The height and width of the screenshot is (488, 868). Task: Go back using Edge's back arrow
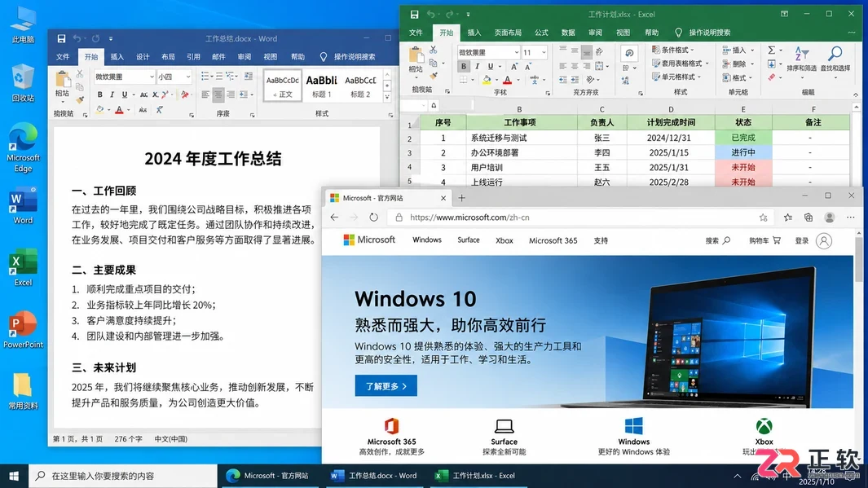coord(334,218)
